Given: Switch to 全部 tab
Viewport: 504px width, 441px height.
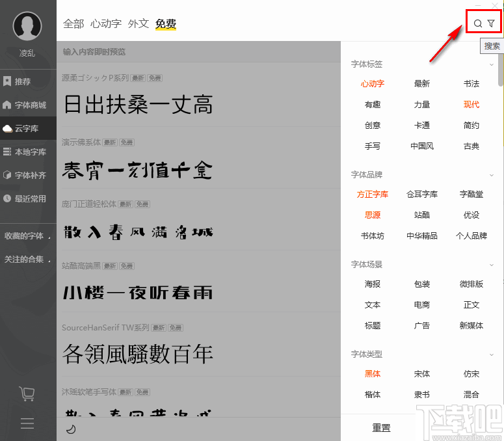Looking at the screenshot, I should point(73,24).
